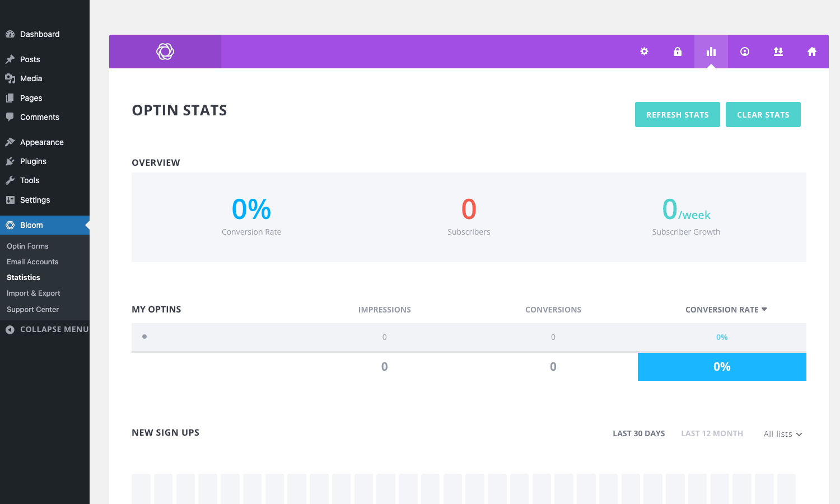The image size is (840, 504).
Task: Go to Bloom home icon
Action: pyautogui.click(x=812, y=52)
